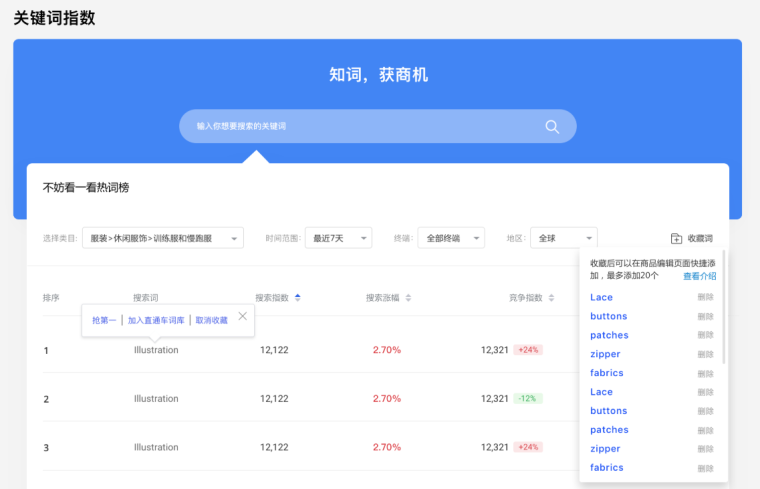Viewport: 760px width, 489px height.
Task: Open the 收藏词 favorites folder icon
Action: pyautogui.click(x=676, y=239)
